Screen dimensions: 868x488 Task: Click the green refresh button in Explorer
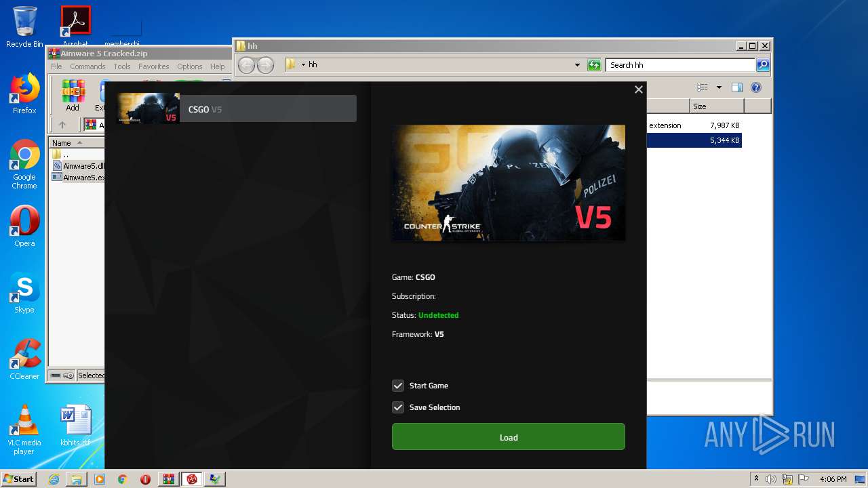[x=594, y=65]
